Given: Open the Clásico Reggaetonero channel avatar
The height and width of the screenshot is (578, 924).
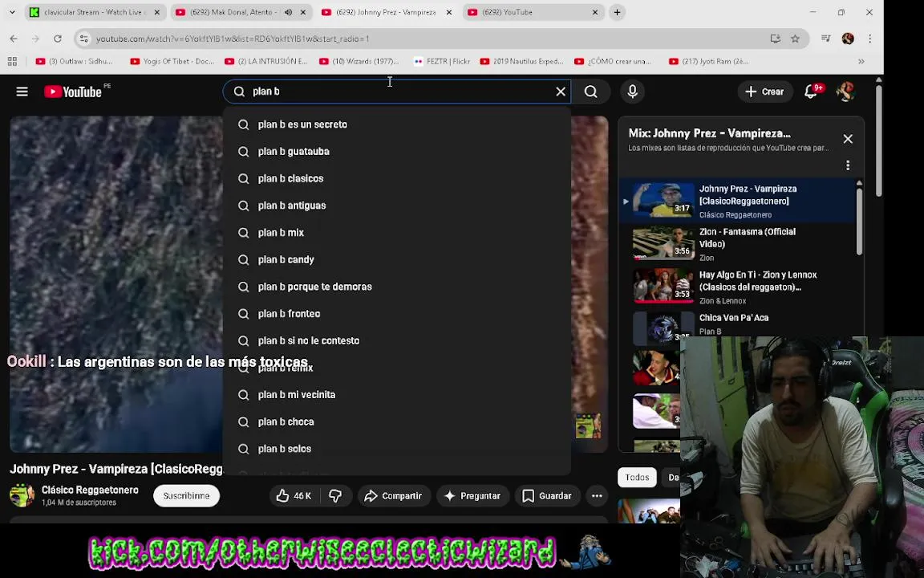Looking at the screenshot, I should (x=22, y=495).
